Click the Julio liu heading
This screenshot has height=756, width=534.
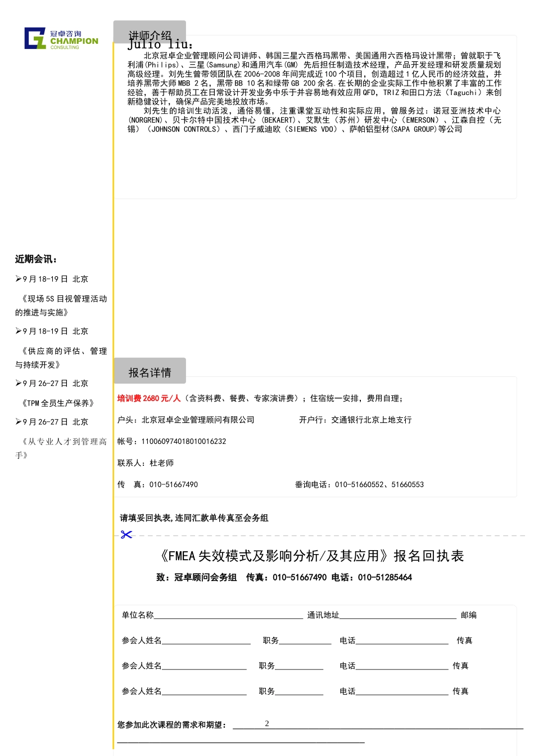point(160,44)
